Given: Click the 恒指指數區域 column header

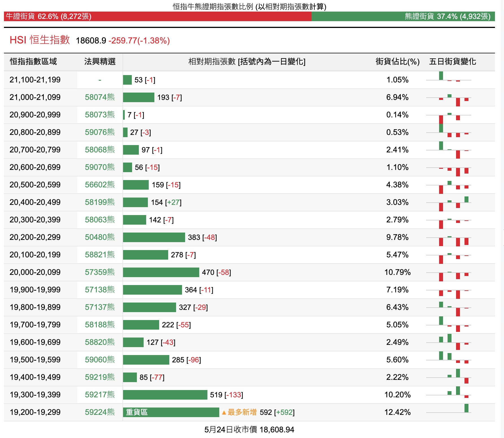Looking at the screenshot, I should [33, 62].
